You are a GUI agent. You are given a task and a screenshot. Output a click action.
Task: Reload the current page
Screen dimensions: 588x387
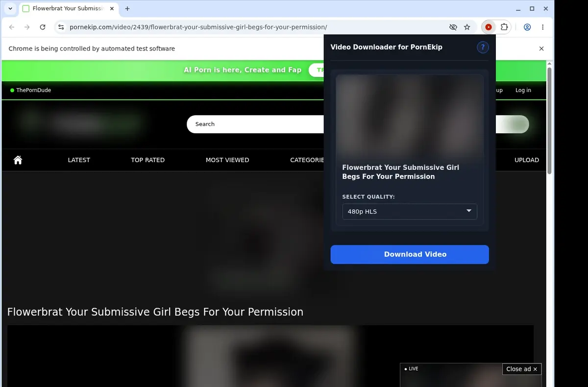click(43, 27)
